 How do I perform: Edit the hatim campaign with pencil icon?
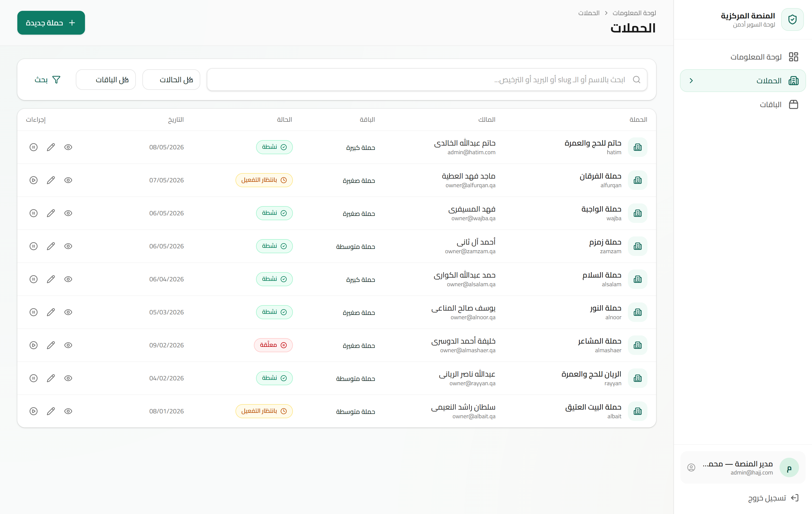coord(51,147)
